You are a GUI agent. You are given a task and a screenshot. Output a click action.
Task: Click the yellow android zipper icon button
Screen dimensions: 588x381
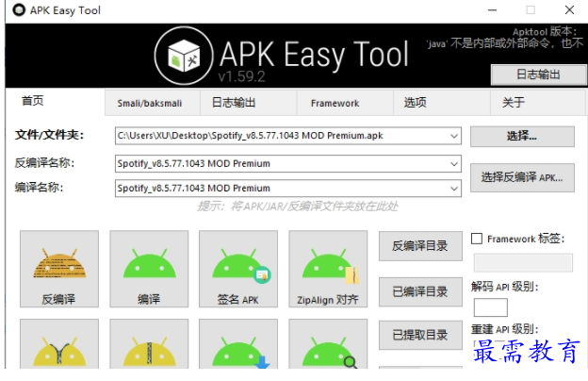(x=59, y=344)
